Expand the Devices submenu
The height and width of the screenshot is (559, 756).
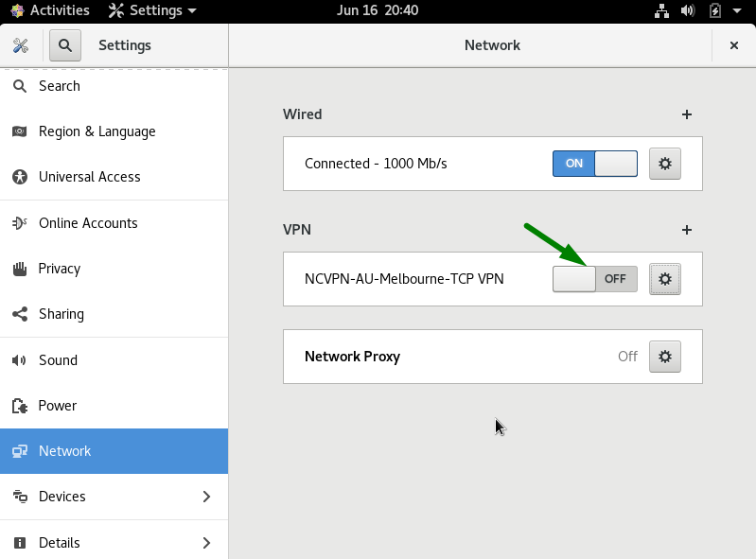(206, 497)
